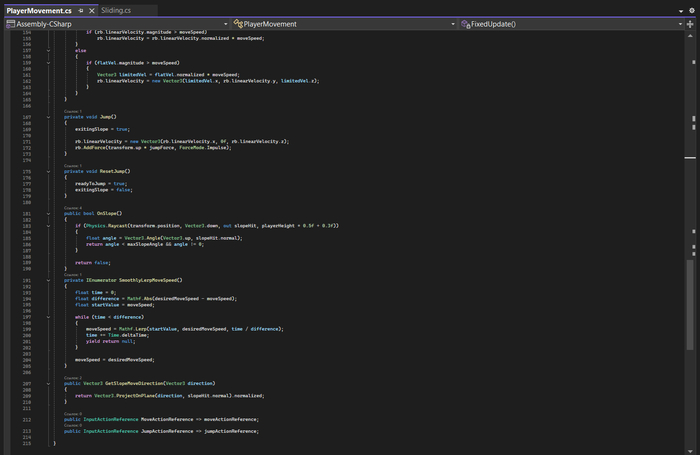The width and height of the screenshot is (700, 455).
Task: Open references link above OnSlope() method
Action: click(73, 208)
